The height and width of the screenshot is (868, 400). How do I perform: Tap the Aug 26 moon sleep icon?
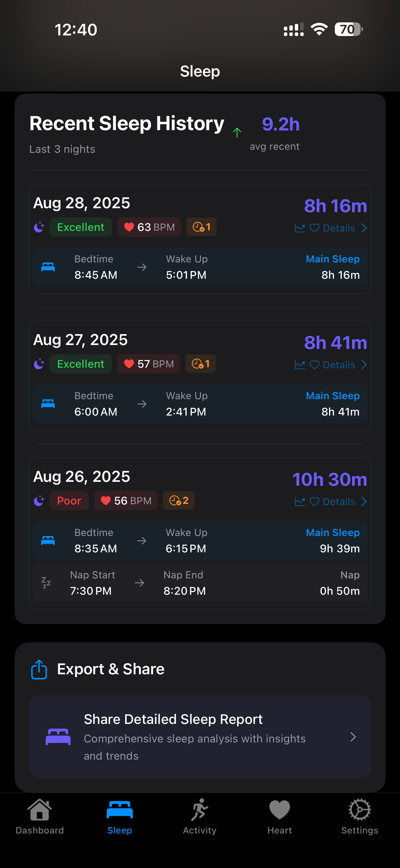[x=39, y=501]
